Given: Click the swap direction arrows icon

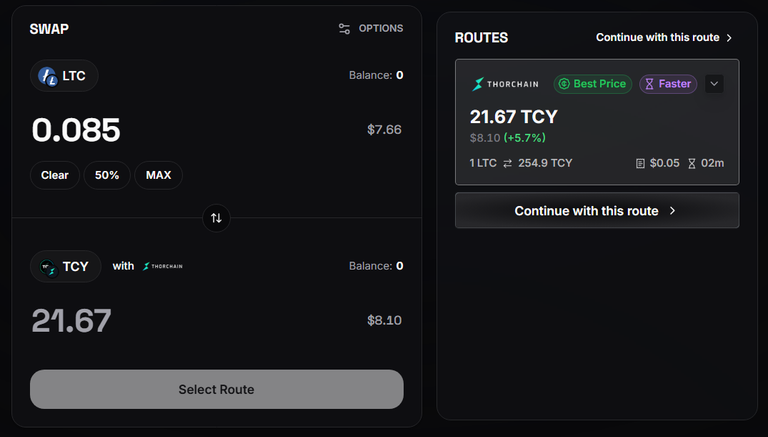Looking at the screenshot, I should click(216, 218).
